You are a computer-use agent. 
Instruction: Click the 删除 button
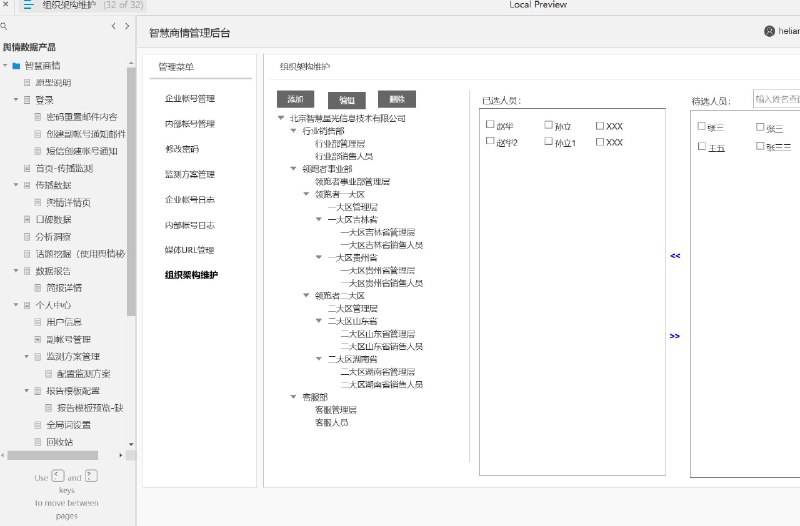[x=397, y=99]
